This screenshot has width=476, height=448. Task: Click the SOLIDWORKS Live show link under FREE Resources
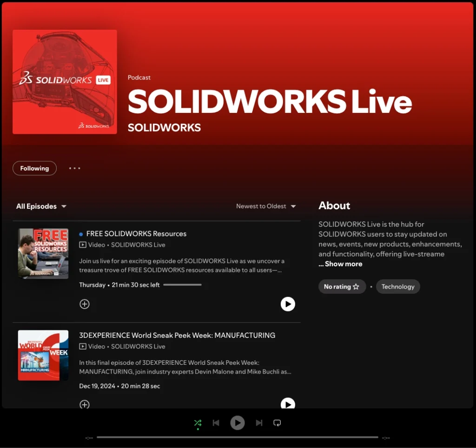coord(138,244)
